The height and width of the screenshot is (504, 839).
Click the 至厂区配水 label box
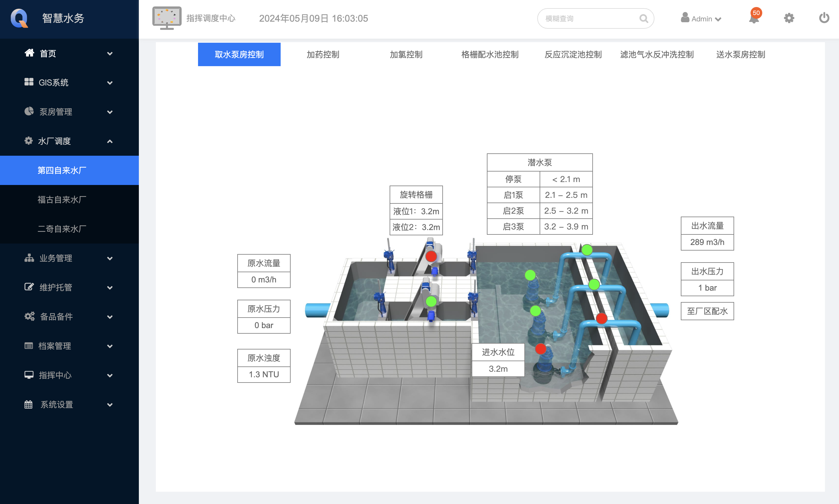pos(707,311)
